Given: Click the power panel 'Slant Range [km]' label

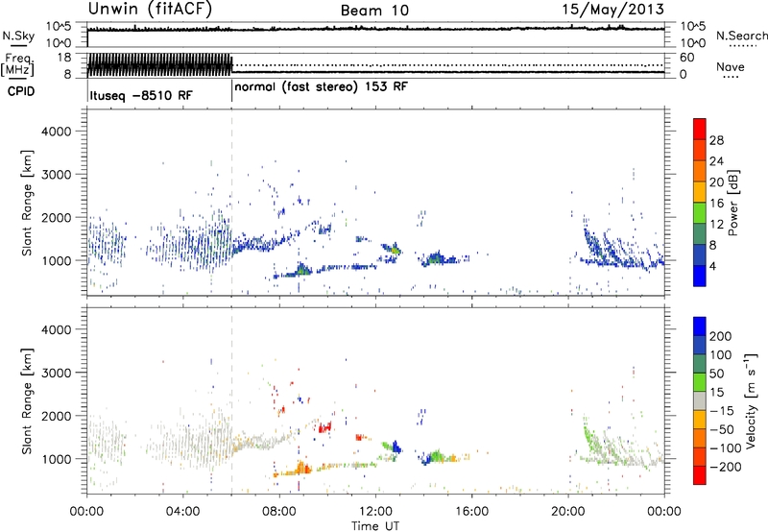Looking at the screenshot, I should (x=28, y=203).
